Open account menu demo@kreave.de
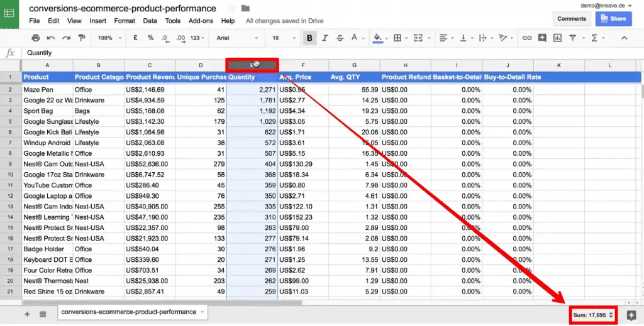 click(x=606, y=6)
